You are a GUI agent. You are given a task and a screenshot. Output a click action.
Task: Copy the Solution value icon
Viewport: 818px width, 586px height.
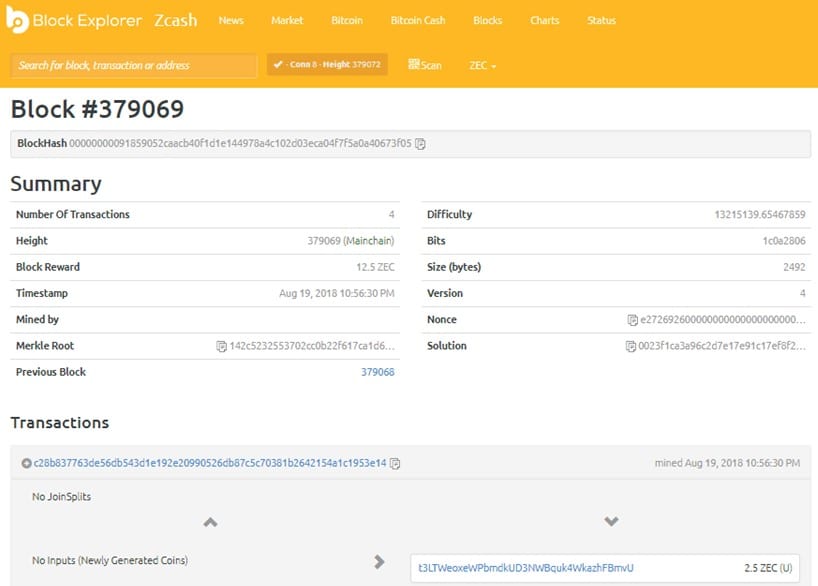[x=631, y=346]
